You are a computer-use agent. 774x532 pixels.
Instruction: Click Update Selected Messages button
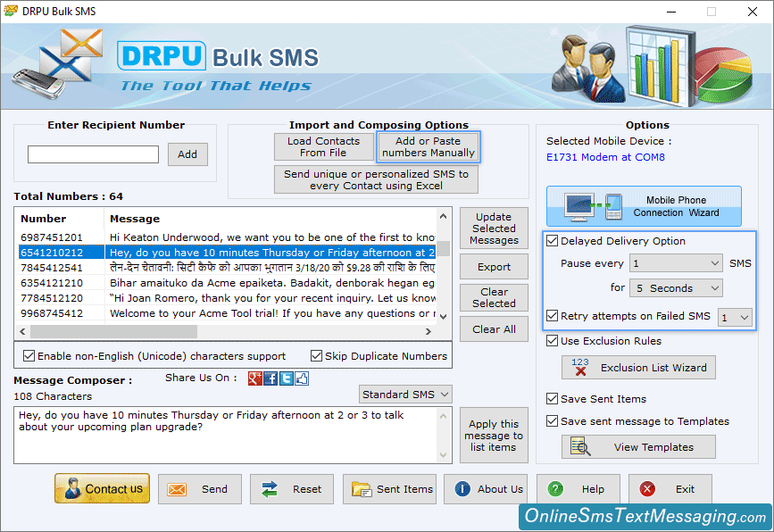(x=494, y=229)
